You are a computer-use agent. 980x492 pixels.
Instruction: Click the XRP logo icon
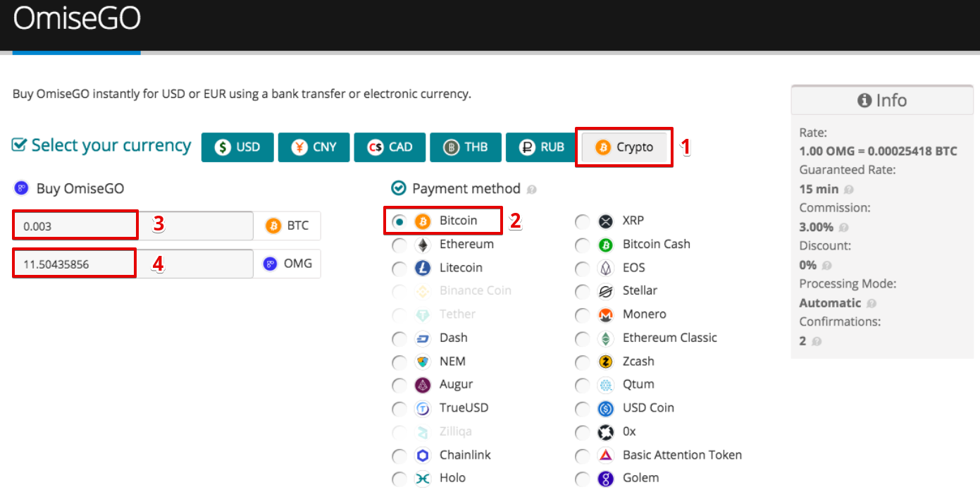point(606,221)
